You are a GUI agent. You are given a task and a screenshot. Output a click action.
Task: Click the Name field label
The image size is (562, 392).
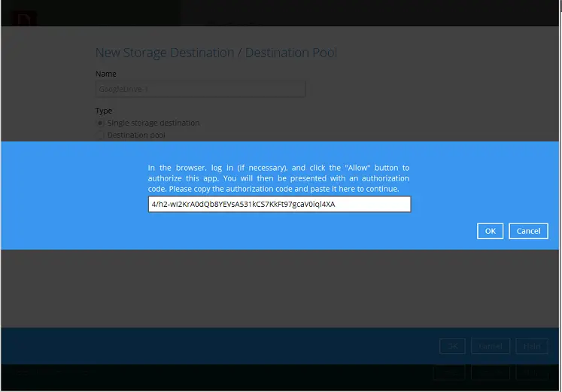click(x=107, y=74)
